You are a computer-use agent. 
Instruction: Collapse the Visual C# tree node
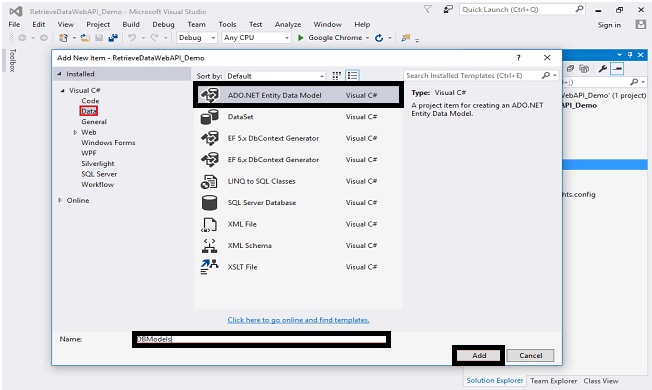(62, 90)
